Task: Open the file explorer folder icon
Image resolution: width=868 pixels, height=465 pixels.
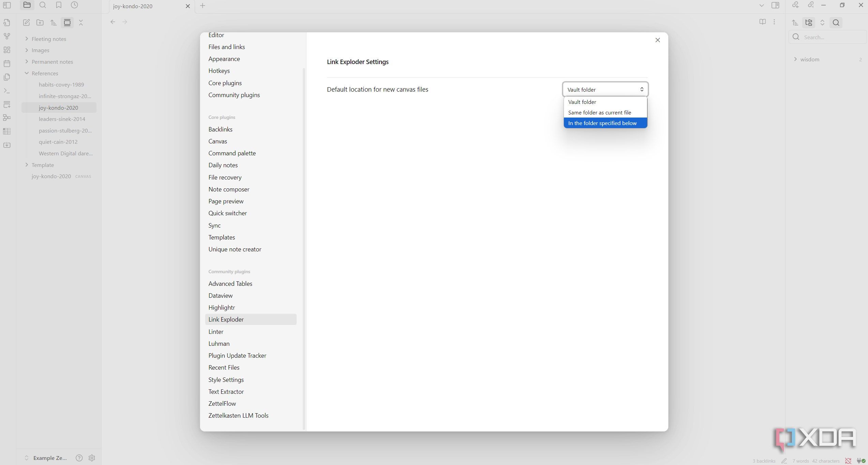Action: [x=27, y=5]
